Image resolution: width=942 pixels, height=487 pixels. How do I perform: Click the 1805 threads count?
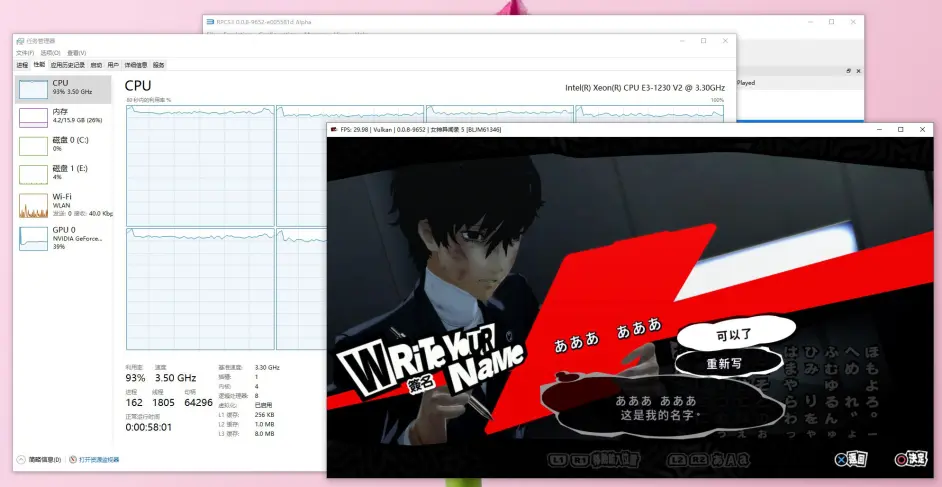(163, 402)
